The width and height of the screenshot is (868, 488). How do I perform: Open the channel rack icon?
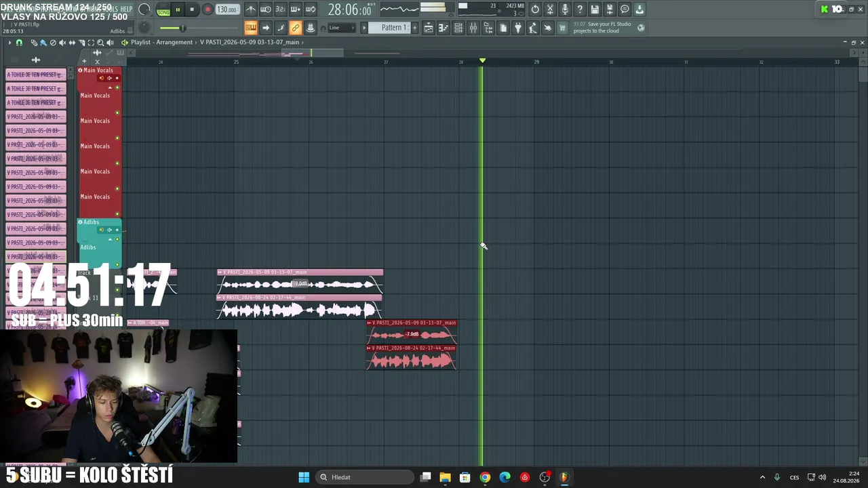[458, 28]
